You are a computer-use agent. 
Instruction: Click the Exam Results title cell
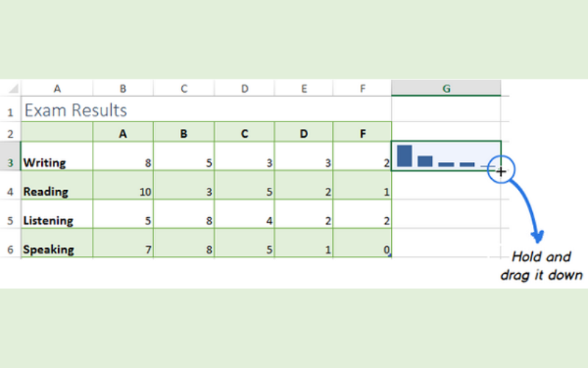76,110
